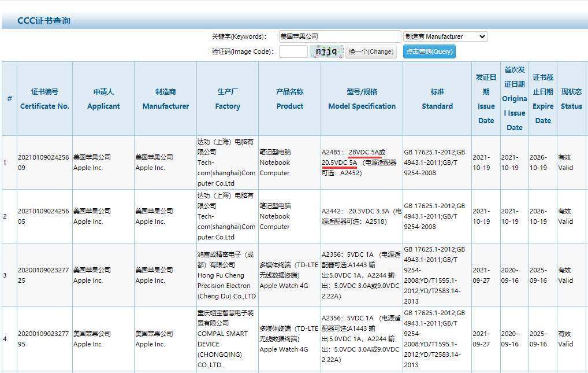Click the A2442 20.3VDC 3.3A model specification
Image resolution: width=588 pixels, height=373 pixels.
coord(362,216)
